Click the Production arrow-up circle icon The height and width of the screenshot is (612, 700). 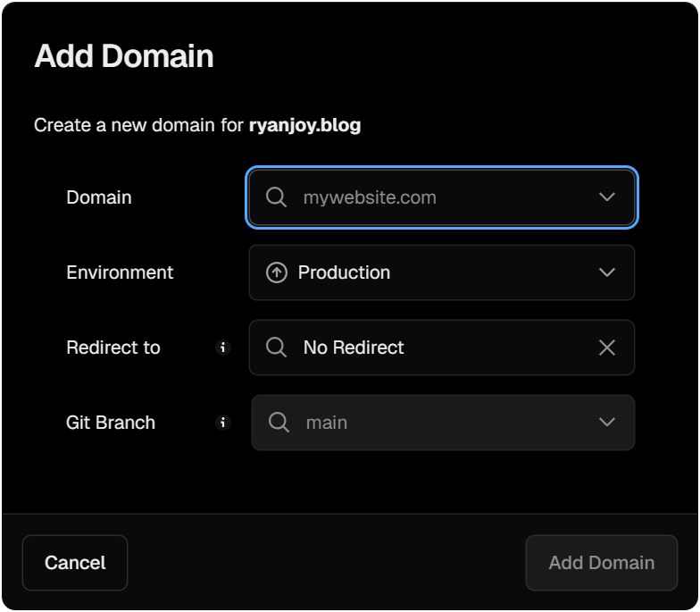tap(277, 272)
